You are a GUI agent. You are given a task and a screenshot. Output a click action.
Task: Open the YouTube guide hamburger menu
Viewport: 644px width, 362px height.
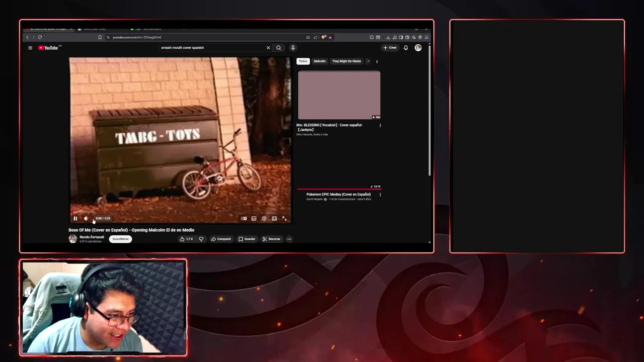click(30, 48)
